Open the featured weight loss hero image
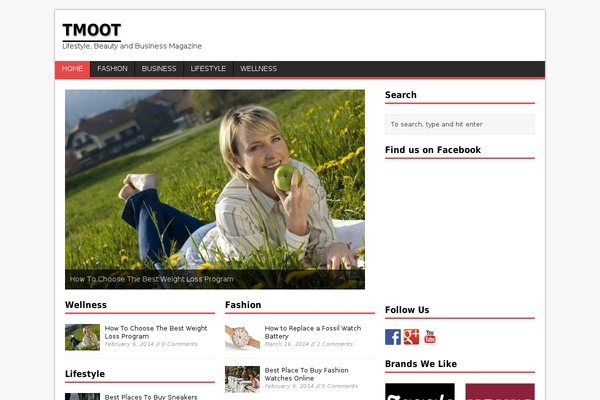 [x=215, y=189]
